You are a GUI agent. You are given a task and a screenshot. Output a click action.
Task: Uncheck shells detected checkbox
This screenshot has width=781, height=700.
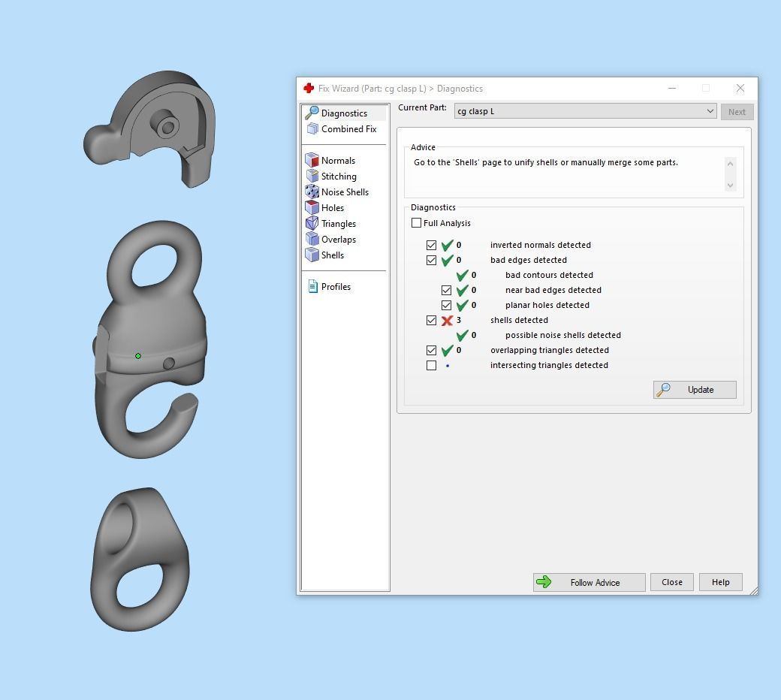(431, 321)
